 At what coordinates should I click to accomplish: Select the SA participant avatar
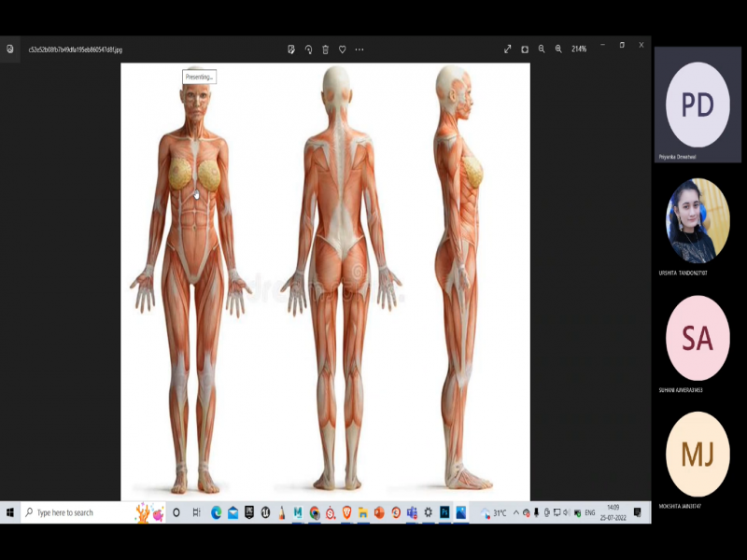[x=697, y=338]
